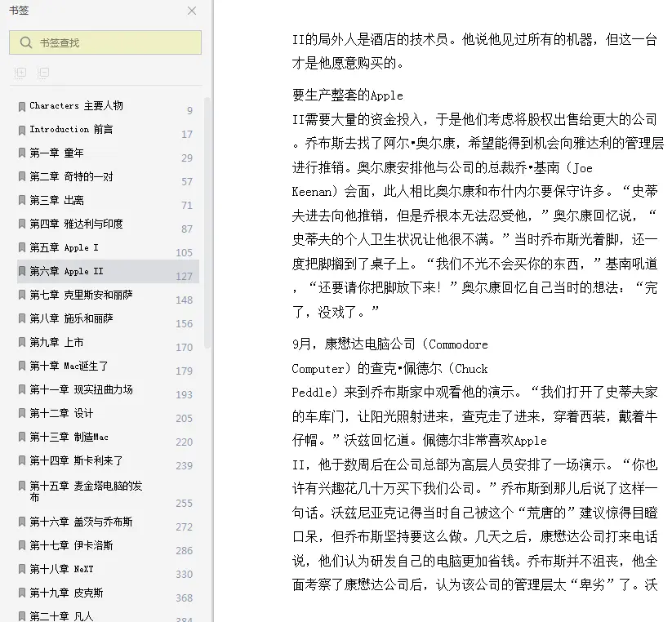Open bookmark Characters 主要人物
The width and height of the screenshot is (672, 622).
[76, 105]
